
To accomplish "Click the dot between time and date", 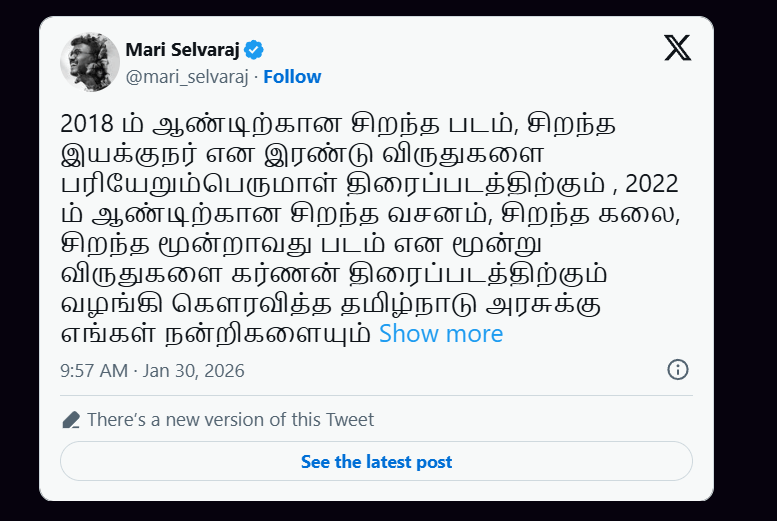I will [135, 370].
